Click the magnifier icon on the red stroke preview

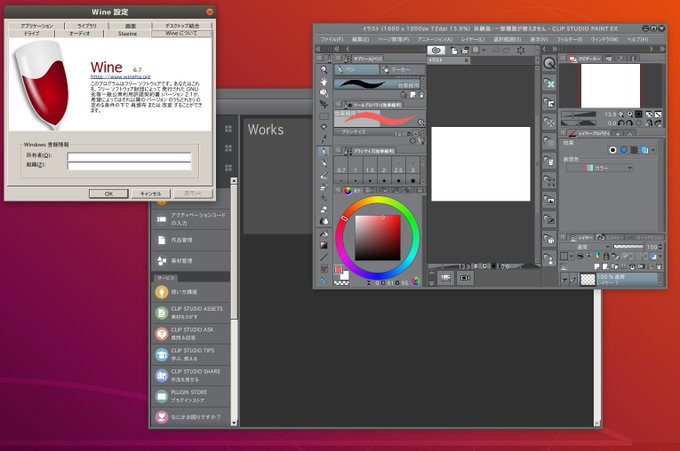tap(420, 123)
